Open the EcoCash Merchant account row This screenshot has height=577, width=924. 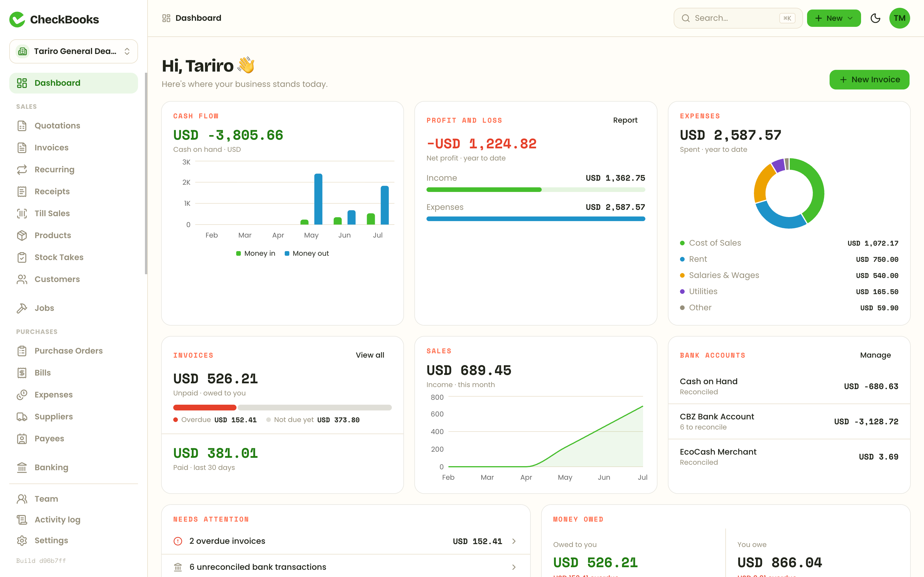pos(789,456)
